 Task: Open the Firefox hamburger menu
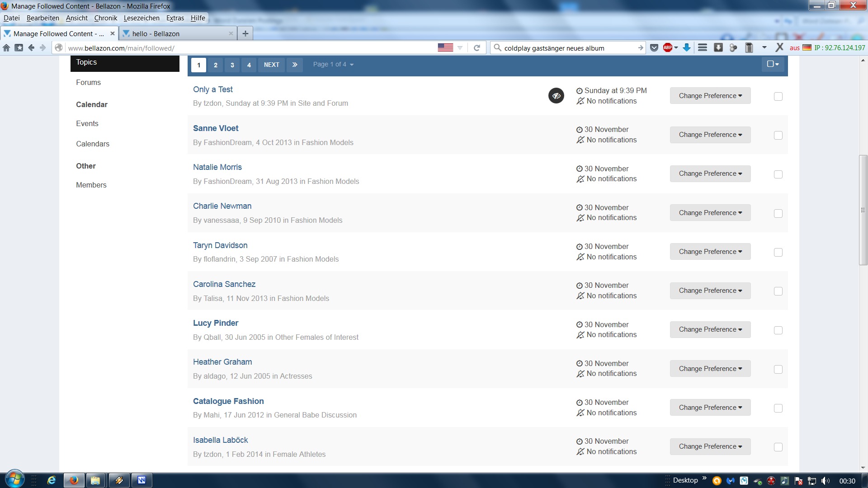point(702,48)
